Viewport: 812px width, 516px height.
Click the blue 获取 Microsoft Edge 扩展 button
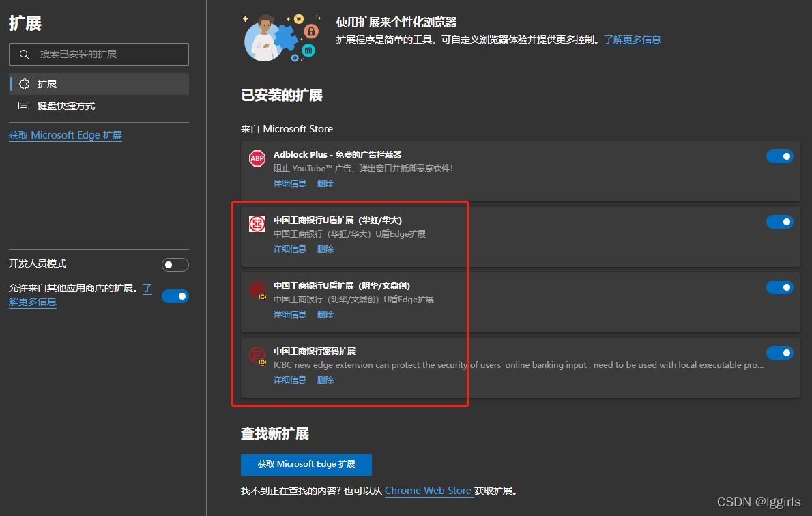point(306,465)
